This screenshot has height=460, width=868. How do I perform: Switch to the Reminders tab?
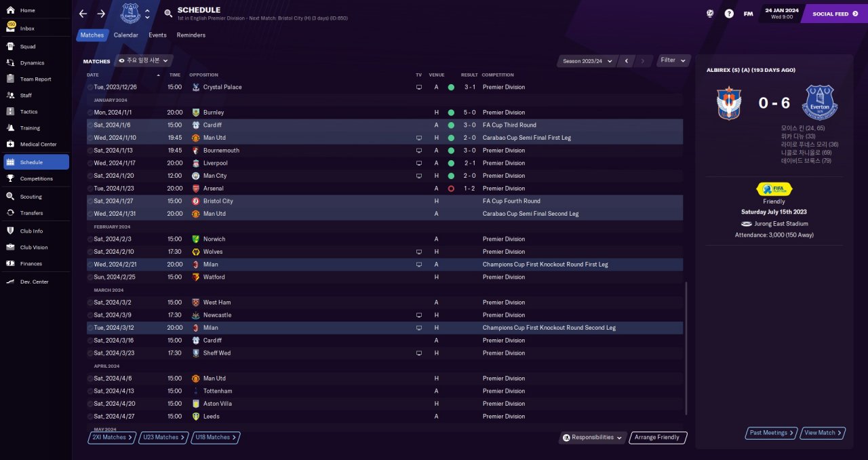coord(191,35)
